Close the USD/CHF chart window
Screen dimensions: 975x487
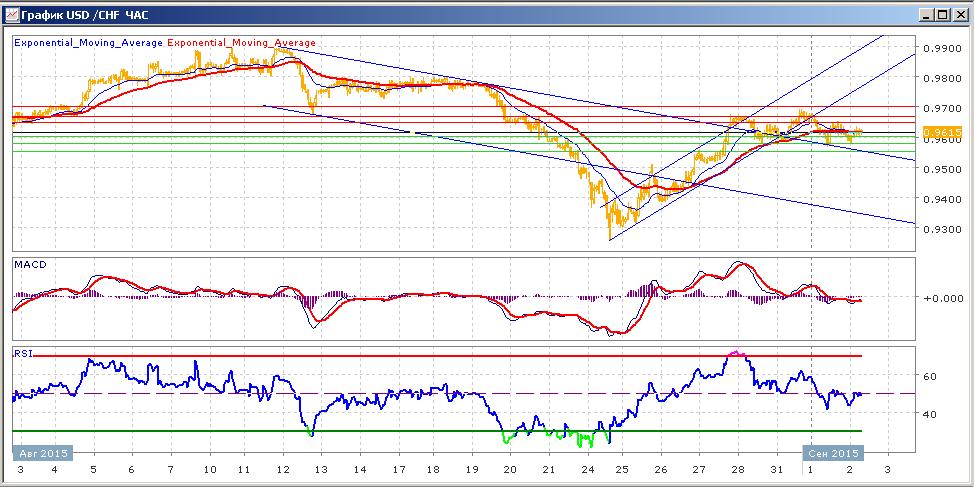(x=959, y=15)
